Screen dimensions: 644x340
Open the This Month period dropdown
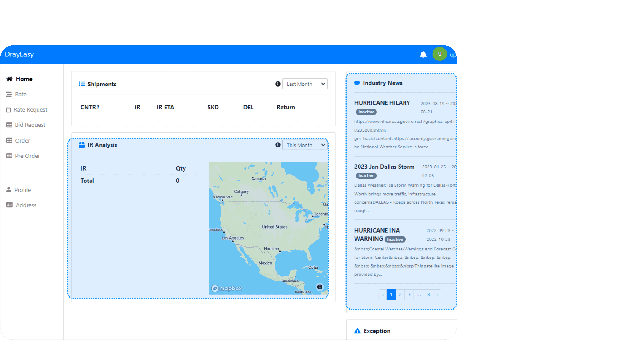tap(305, 145)
